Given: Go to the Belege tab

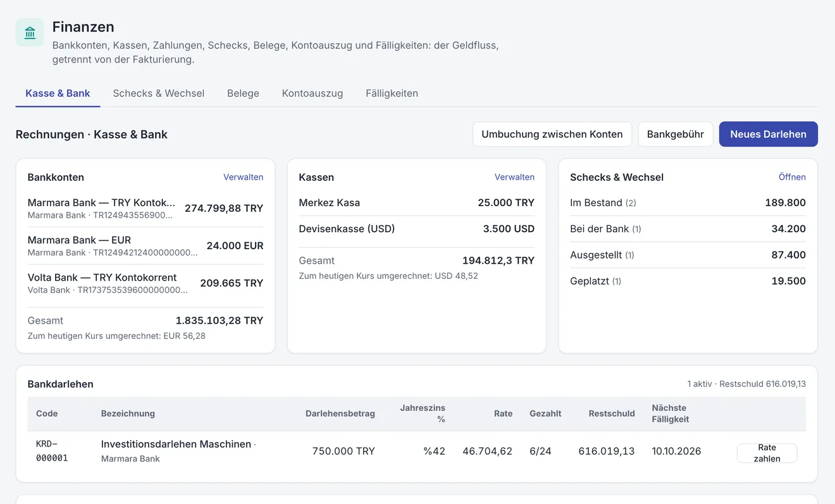Looking at the screenshot, I should pos(243,93).
